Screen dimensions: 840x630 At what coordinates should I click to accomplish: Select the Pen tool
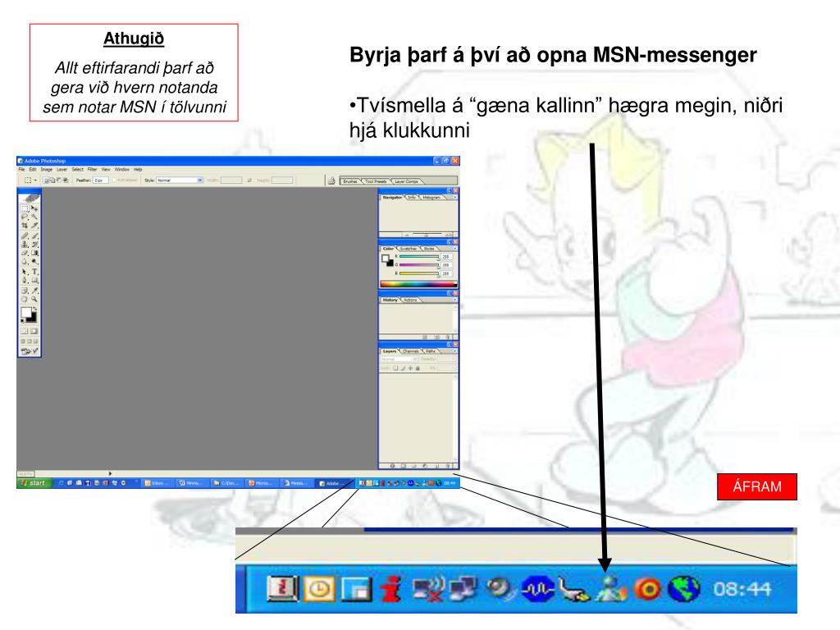pyautogui.click(x=25, y=280)
